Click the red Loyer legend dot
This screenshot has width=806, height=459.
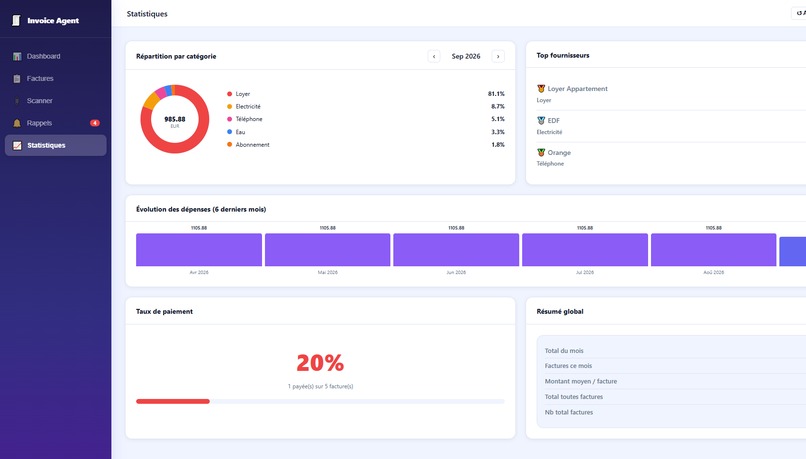coord(229,94)
